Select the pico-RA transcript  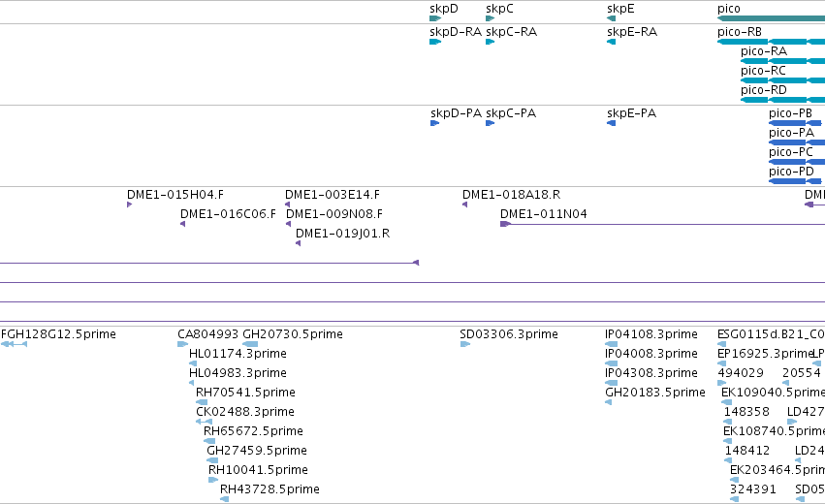782,61
